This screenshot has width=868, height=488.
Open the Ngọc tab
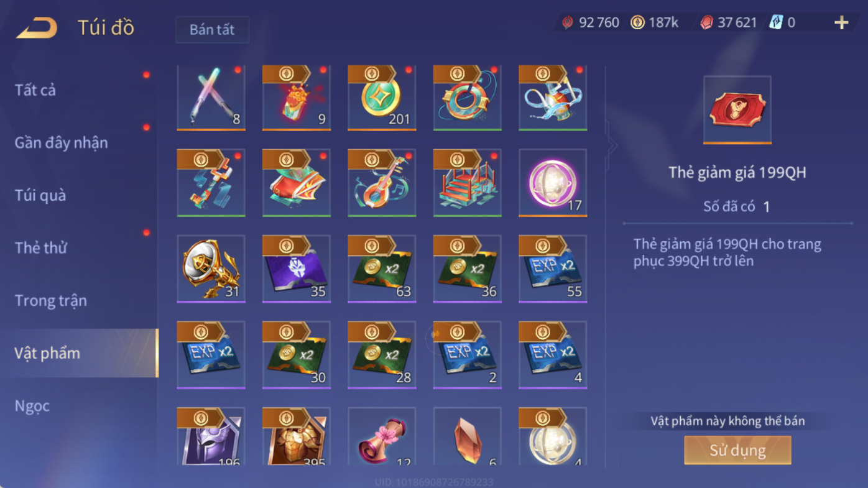pos(32,406)
